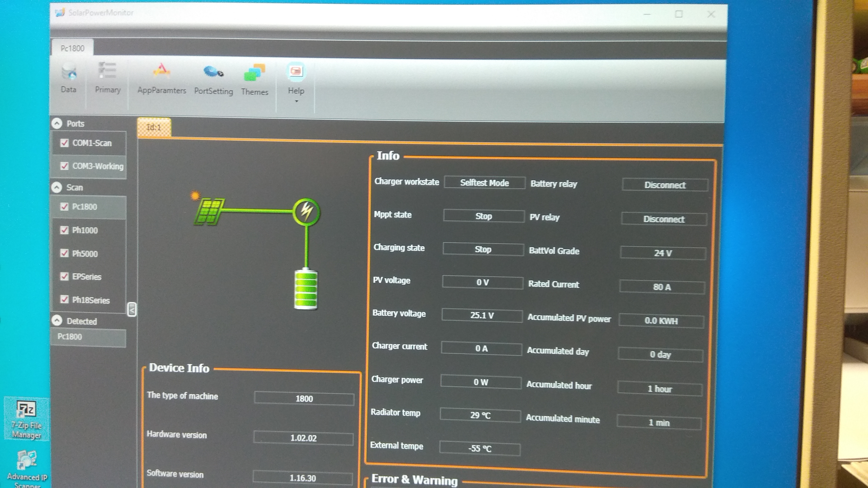Click the Help icon

click(296, 72)
